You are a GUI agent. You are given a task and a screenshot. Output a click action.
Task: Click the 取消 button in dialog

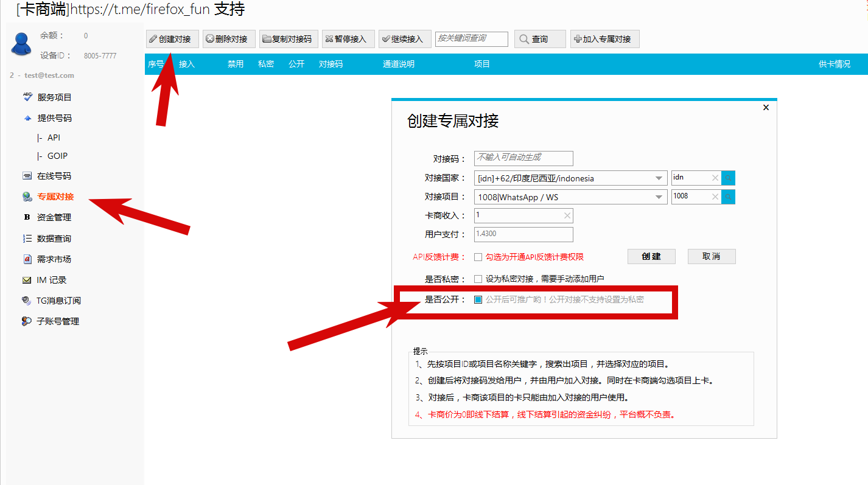[x=712, y=256]
